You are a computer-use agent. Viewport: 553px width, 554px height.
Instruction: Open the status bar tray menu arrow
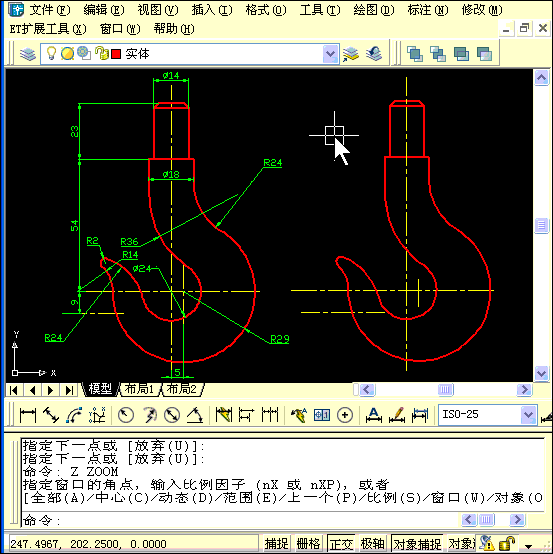pyautogui.click(x=528, y=546)
